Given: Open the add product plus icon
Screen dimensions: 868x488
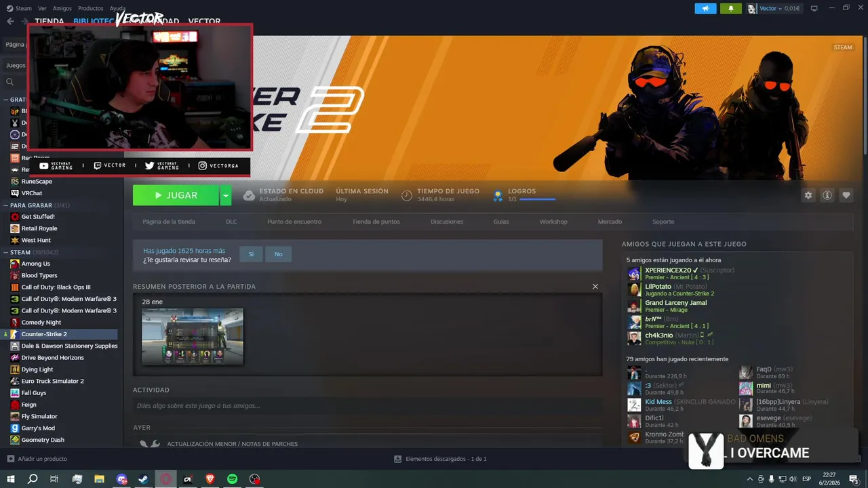Looking at the screenshot, I should pos(10,459).
